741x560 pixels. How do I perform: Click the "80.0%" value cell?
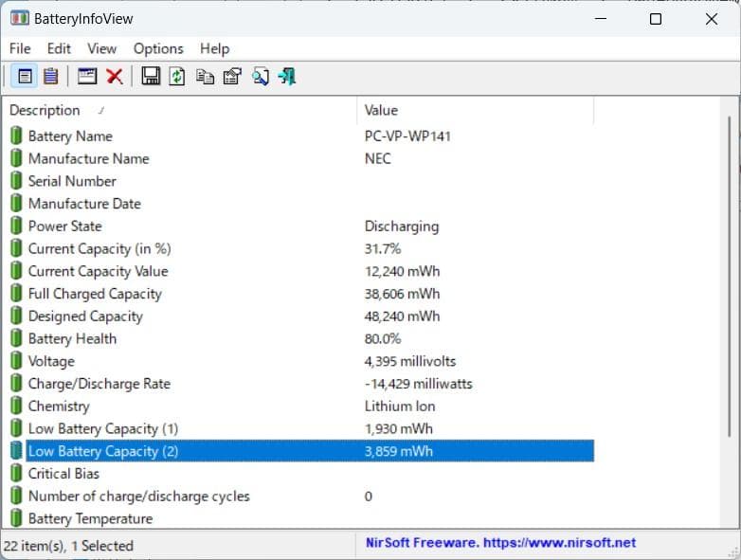coord(383,339)
